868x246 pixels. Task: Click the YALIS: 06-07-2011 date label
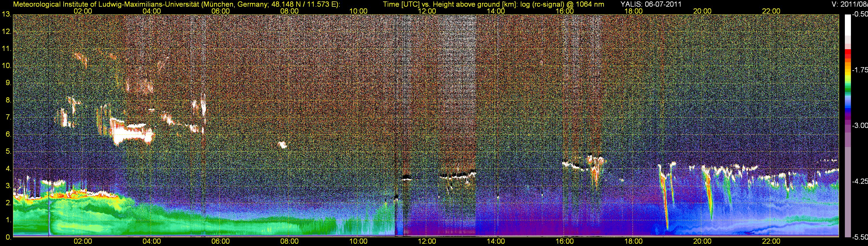tap(651, 4)
